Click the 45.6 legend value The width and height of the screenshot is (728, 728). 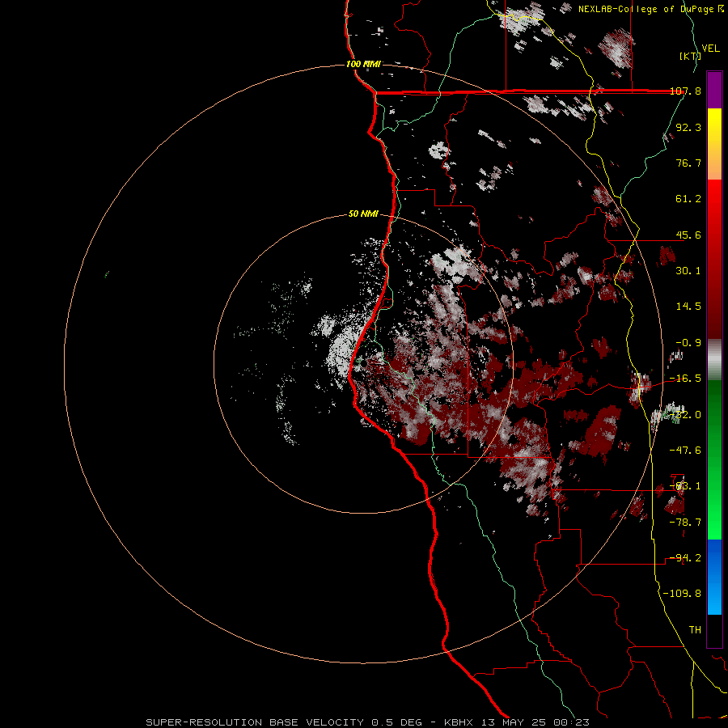[x=688, y=235]
